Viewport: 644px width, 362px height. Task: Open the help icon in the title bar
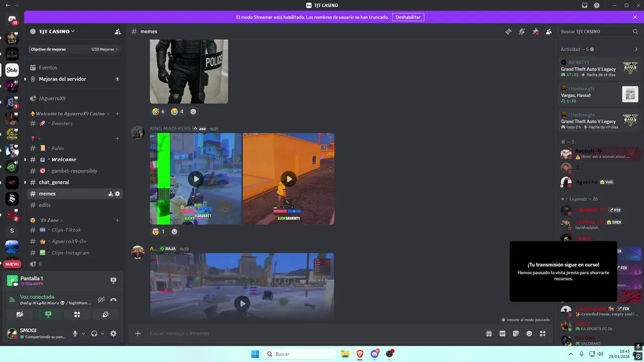point(597,6)
